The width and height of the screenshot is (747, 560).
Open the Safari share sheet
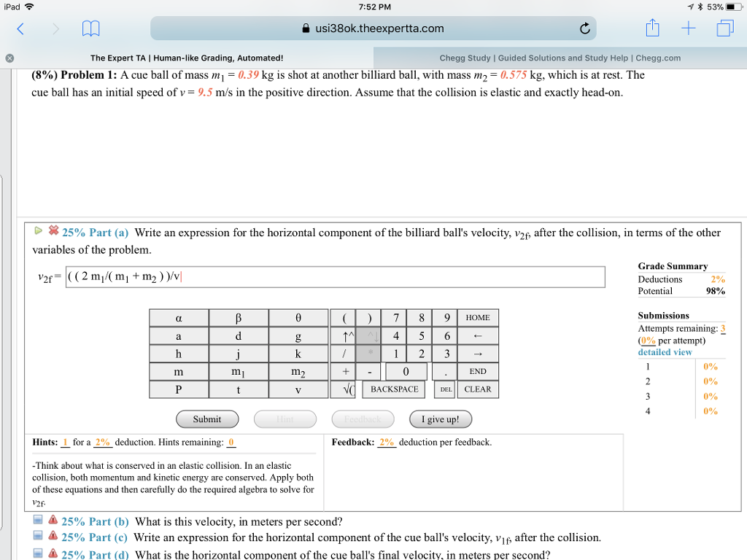tap(651, 28)
